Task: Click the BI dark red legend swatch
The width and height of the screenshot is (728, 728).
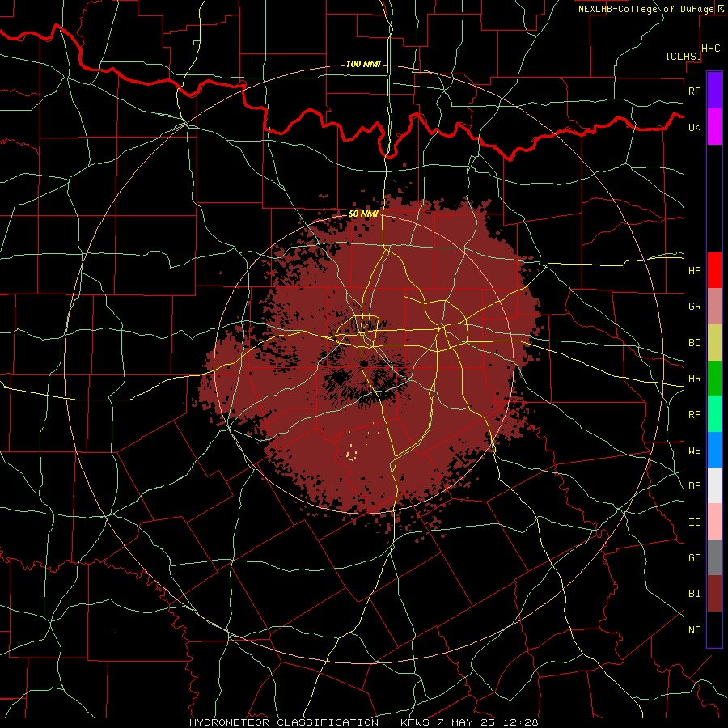Action: click(x=714, y=594)
